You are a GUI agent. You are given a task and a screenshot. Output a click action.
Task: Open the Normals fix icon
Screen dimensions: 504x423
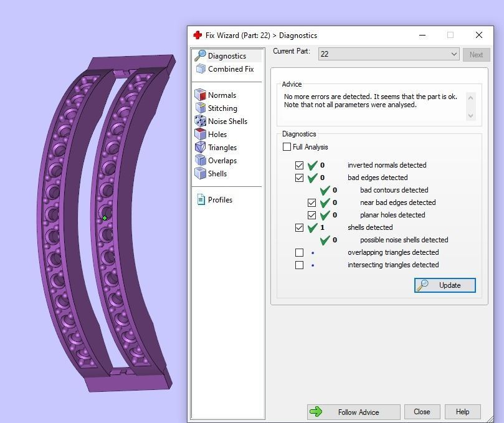coord(200,95)
